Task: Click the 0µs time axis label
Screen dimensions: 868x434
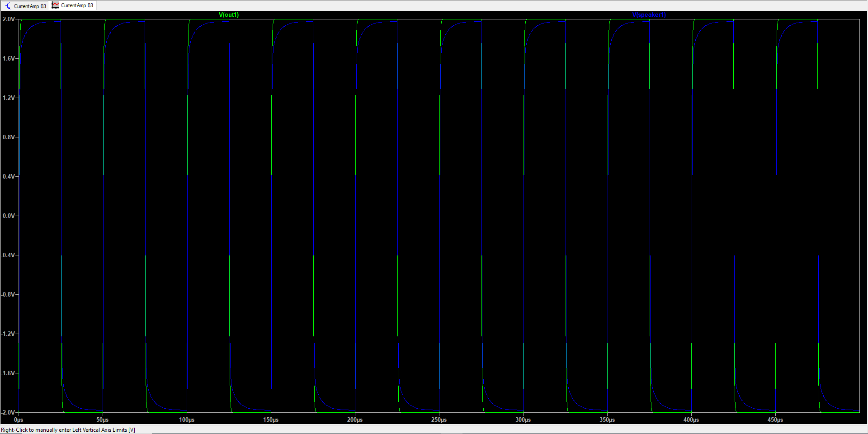Action: pyautogui.click(x=19, y=420)
